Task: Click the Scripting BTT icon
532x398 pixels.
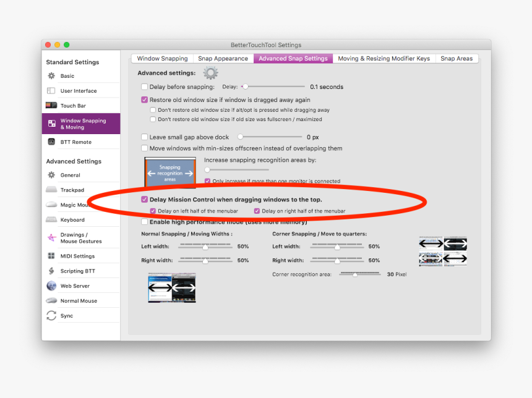Action: (51, 271)
